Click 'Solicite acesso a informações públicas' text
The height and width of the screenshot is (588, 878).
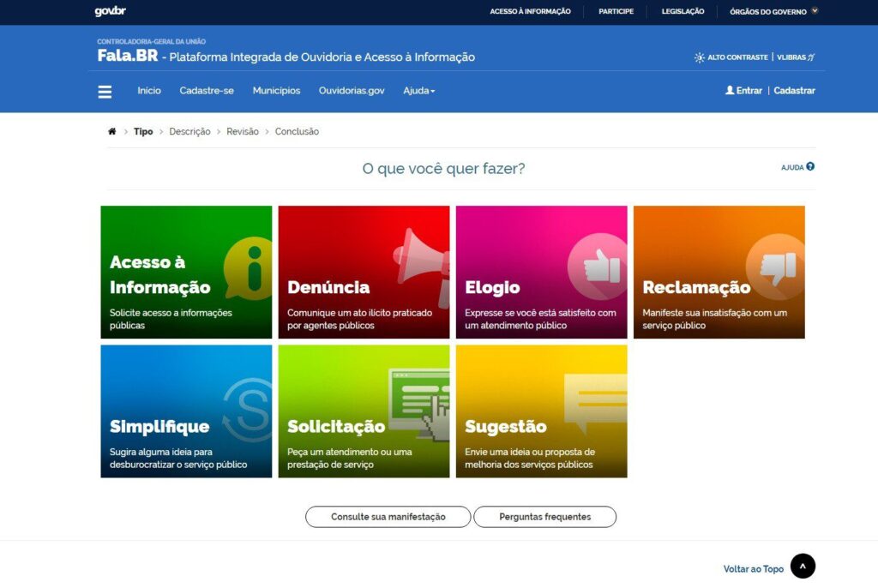(x=171, y=319)
